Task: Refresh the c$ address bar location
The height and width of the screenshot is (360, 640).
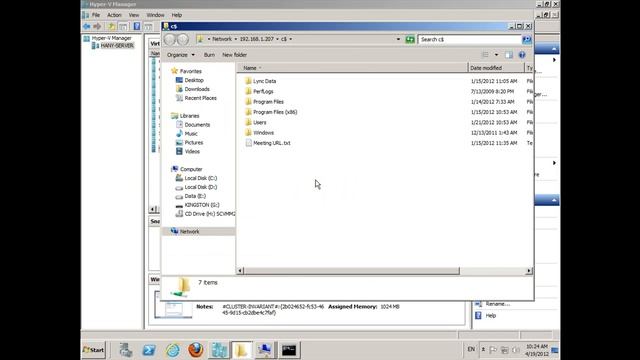Action: [x=410, y=39]
